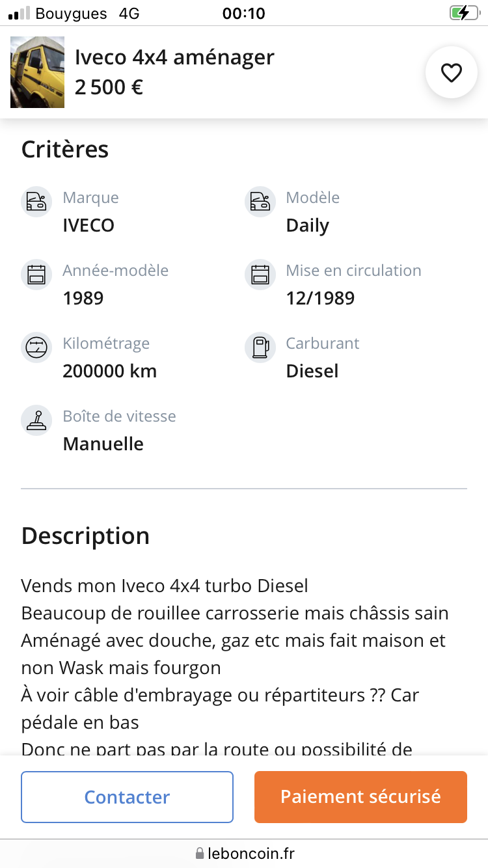The image size is (488, 868).
Task: Open the yellow Iveco listing thumbnail
Action: click(37, 72)
